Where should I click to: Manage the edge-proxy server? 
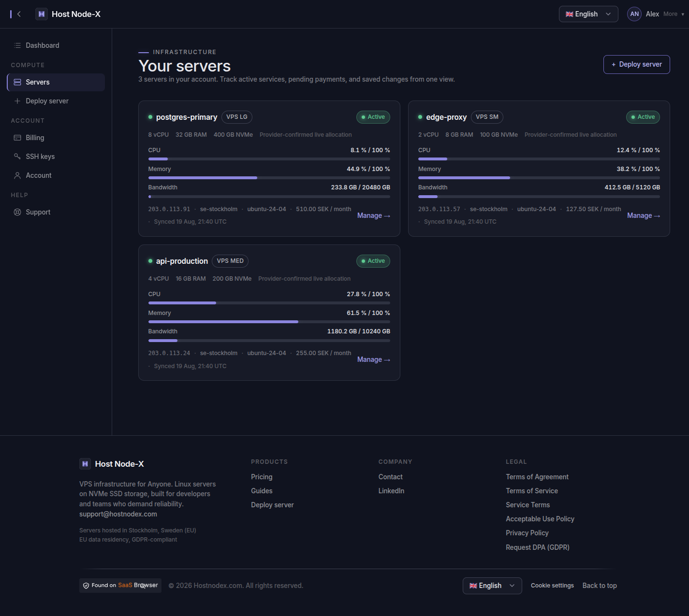pos(643,215)
